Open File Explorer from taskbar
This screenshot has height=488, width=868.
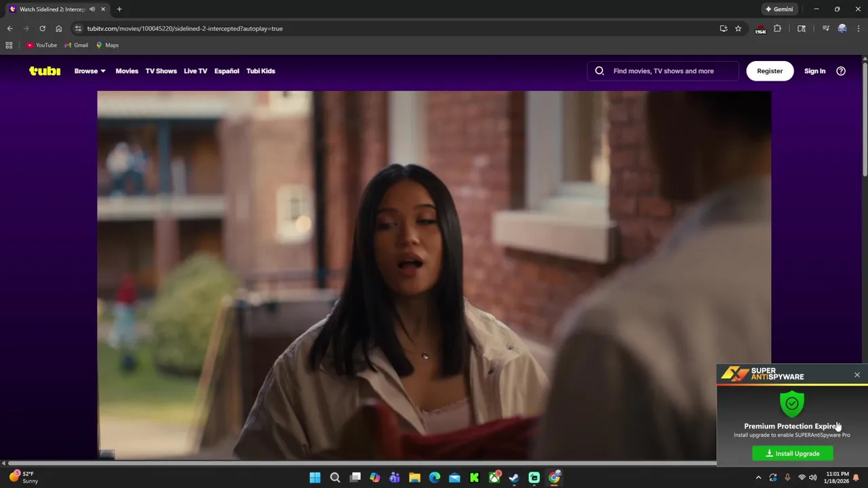[x=414, y=478]
